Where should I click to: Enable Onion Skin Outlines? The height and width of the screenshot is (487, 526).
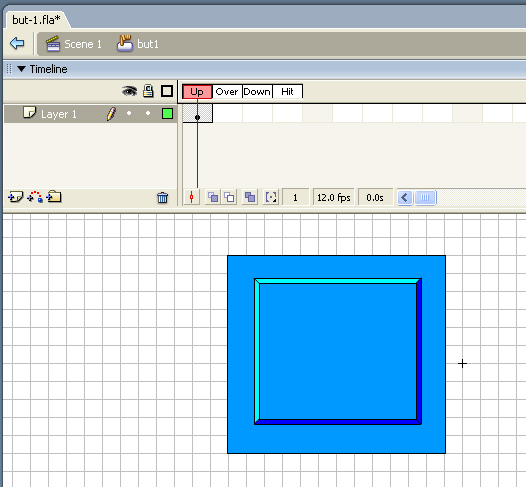click(x=229, y=197)
